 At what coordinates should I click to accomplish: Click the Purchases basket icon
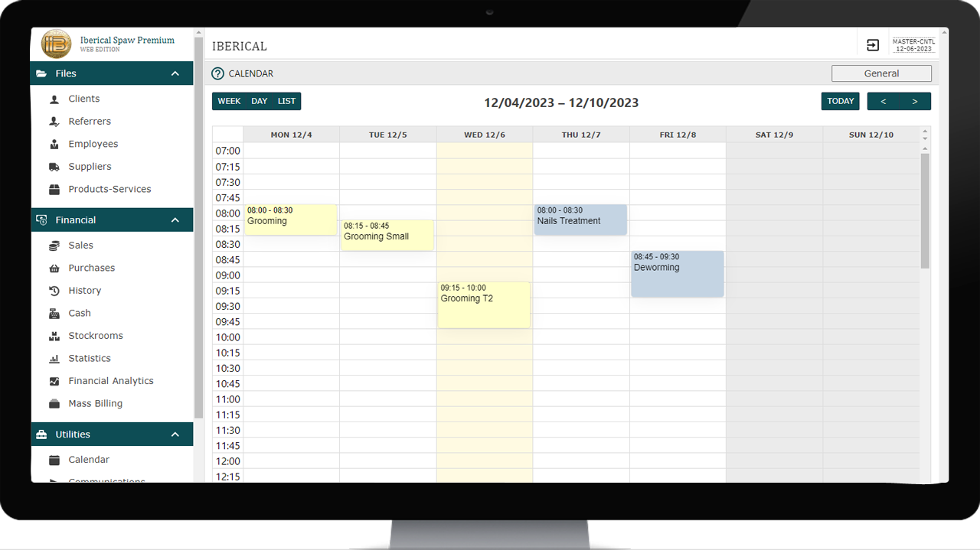pyautogui.click(x=54, y=268)
